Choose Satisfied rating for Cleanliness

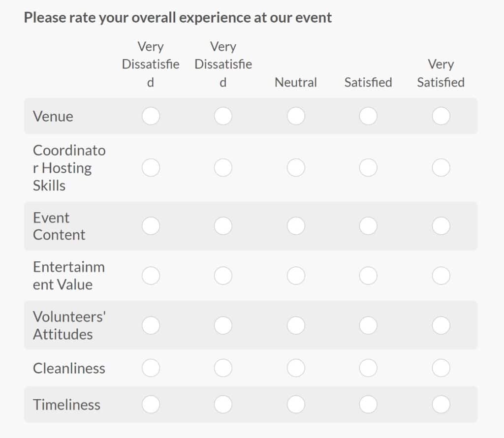[x=368, y=368]
